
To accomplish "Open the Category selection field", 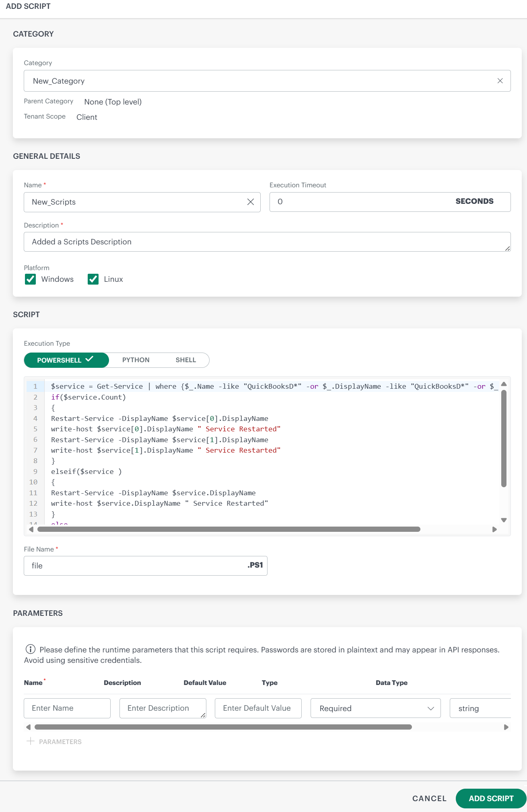I will 261,81.
